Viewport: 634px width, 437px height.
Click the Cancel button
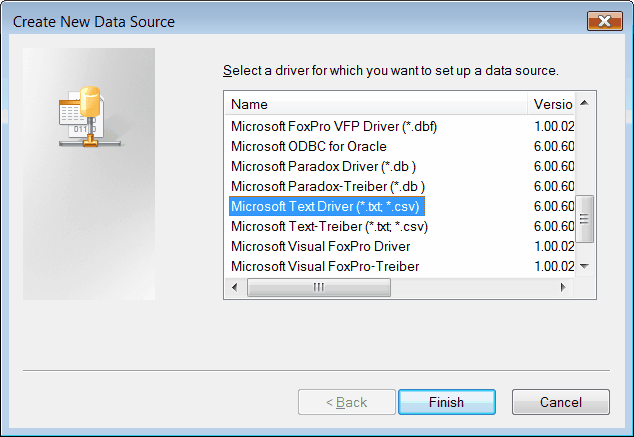[560, 402]
